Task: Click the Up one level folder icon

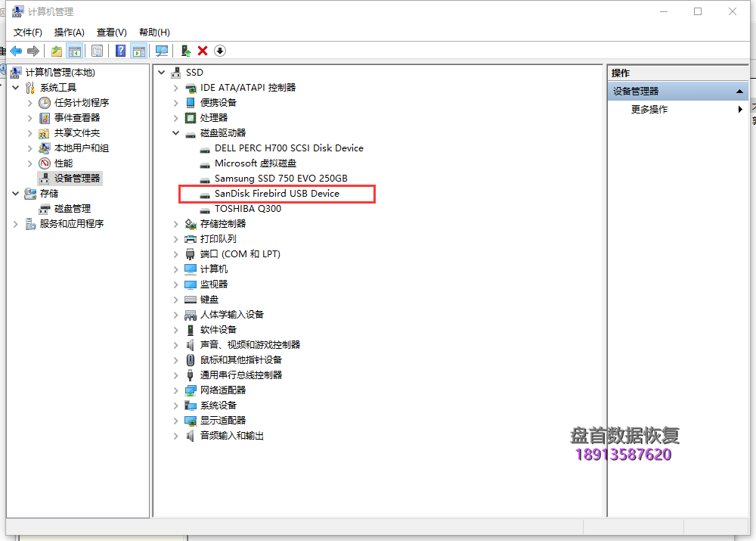Action: [57, 51]
